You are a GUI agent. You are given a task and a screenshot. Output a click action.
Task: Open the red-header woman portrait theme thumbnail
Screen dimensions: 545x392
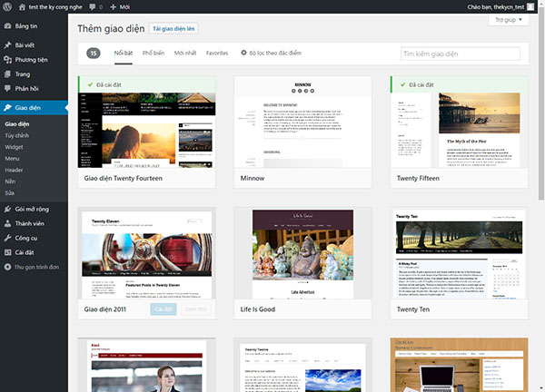coord(146,365)
